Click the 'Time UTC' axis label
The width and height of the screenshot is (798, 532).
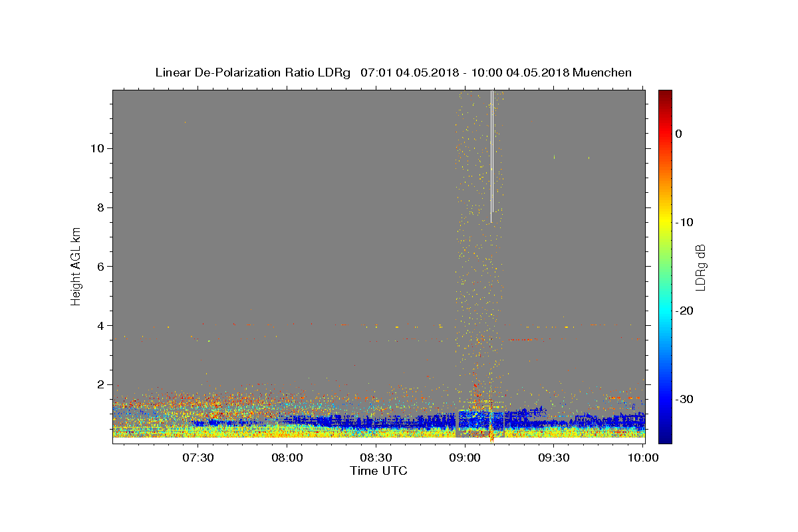pyautogui.click(x=378, y=471)
